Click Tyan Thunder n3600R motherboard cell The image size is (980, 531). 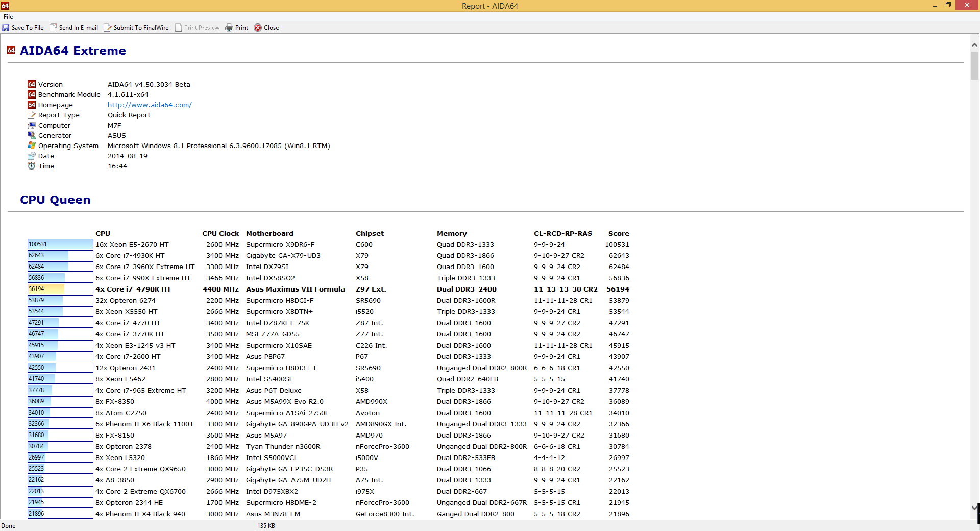(x=283, y=446)
